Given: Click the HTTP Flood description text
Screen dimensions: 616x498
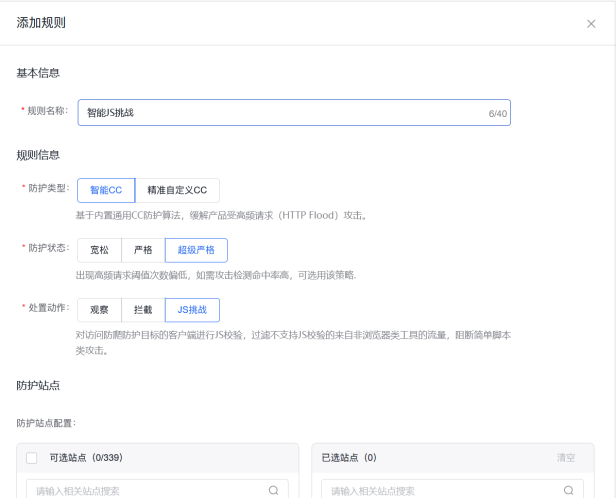Looking at the screenshot, I should pos(222,215).
